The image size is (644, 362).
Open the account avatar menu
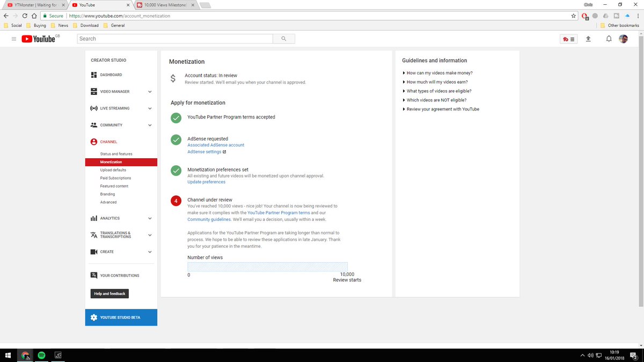click(x=623, y=39)
